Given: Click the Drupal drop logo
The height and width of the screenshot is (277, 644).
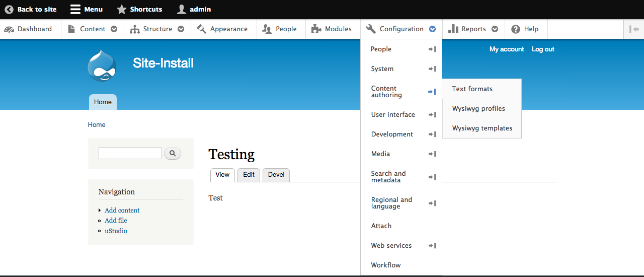Looking at the screenshot, I should point(102,65).
